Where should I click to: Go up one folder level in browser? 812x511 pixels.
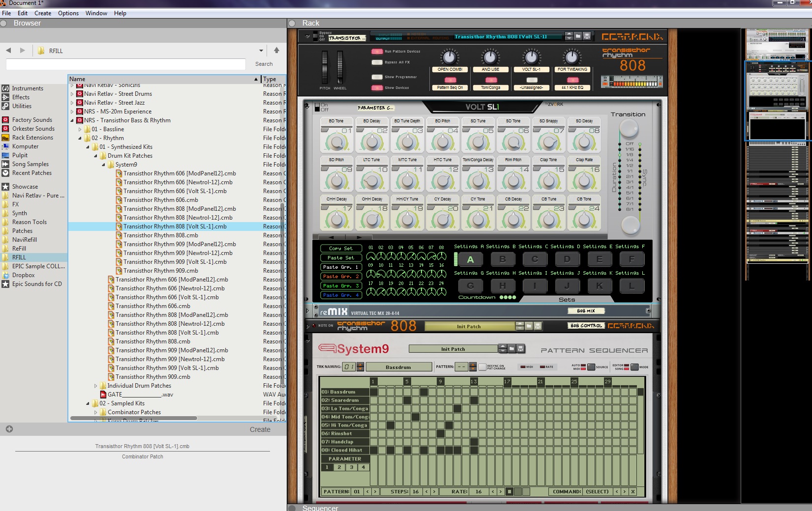click(276, 50)
